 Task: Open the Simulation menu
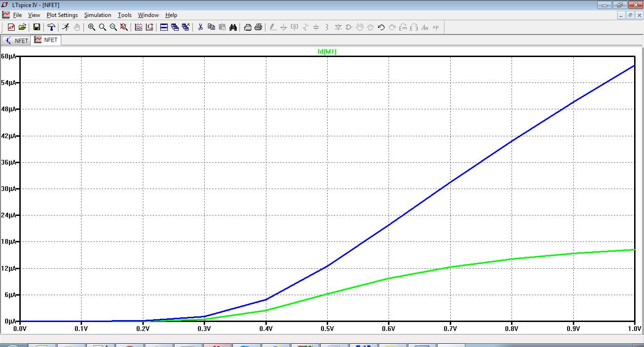(98, 15)
